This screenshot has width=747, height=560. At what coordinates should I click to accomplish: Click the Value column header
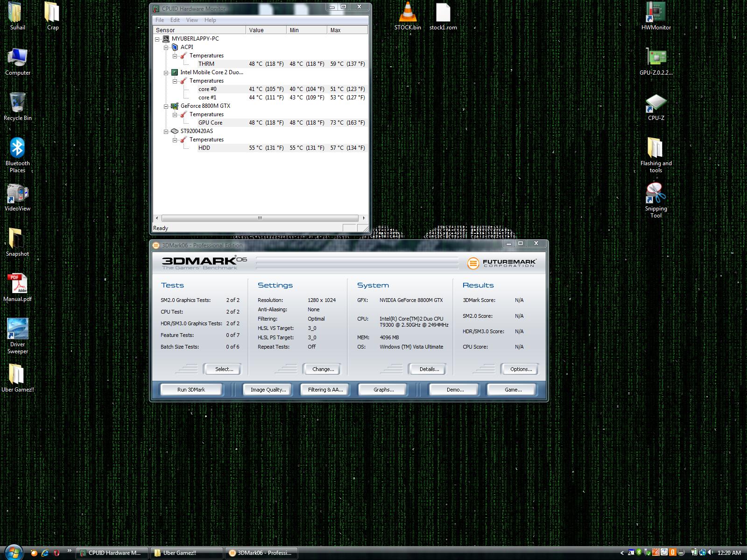click(x=266, y=30)
